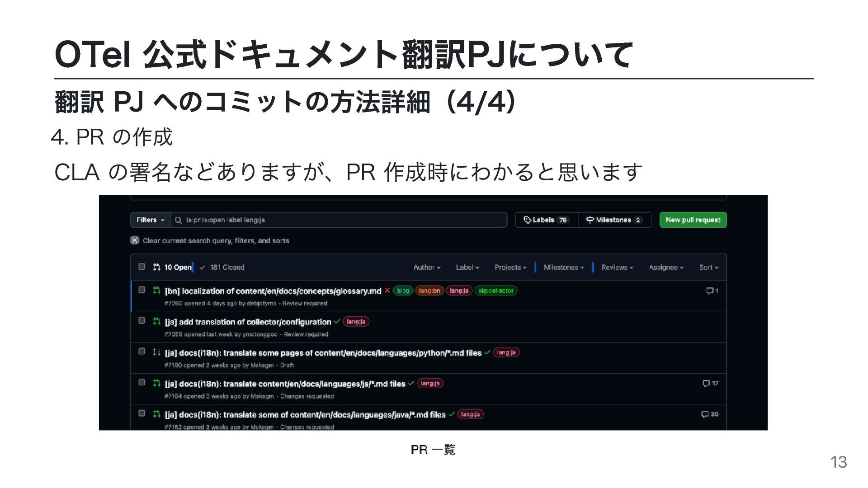Screen dimensions: 868x488
Task: Click author debjotyms on PR #7260
Action: 261,304
